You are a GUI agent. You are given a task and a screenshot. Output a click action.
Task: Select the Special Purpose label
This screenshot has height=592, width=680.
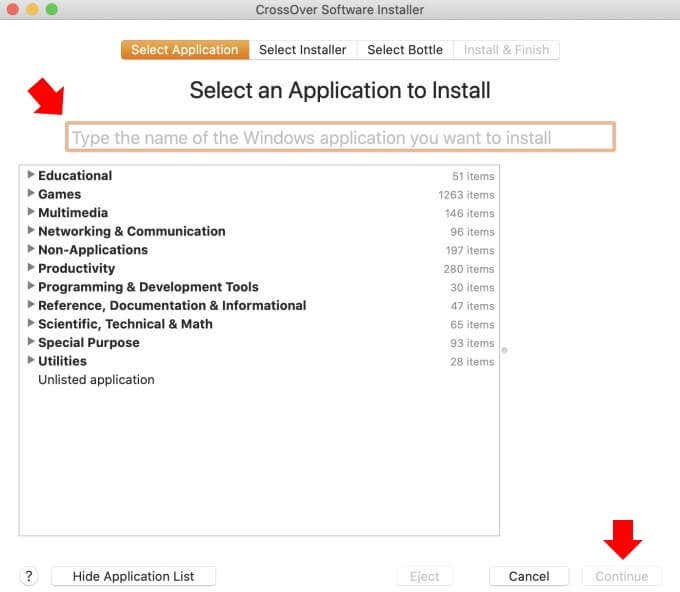click(89, 343)
